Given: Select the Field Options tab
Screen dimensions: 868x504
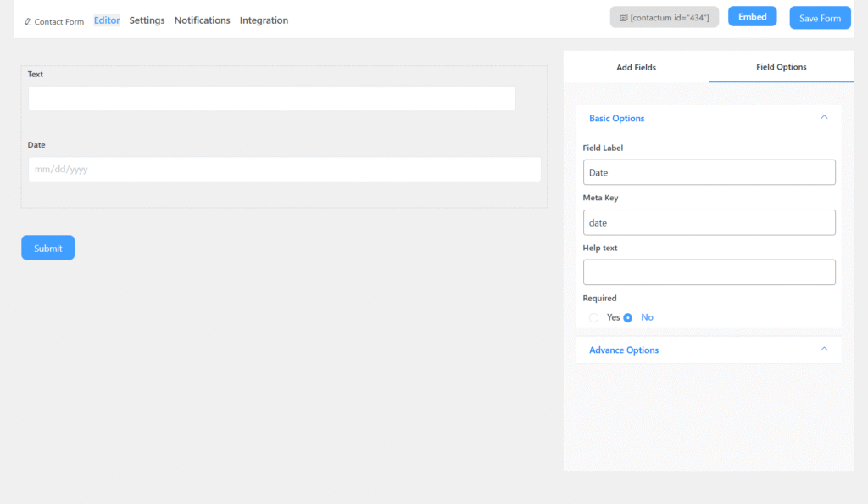Looking at the screenshot, I should tap(781, 67).
